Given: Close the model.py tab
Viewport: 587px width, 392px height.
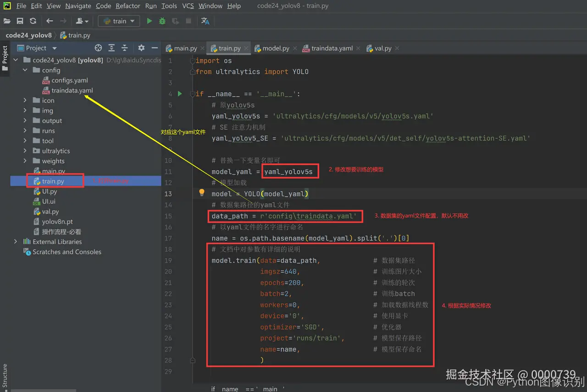Looking at the screenshot, I should 294,48.
